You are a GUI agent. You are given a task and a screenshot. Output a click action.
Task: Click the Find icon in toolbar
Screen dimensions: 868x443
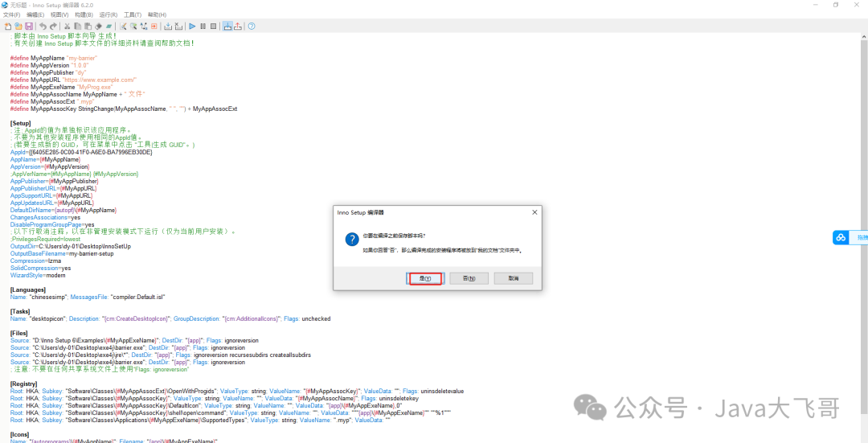point(123,26)
